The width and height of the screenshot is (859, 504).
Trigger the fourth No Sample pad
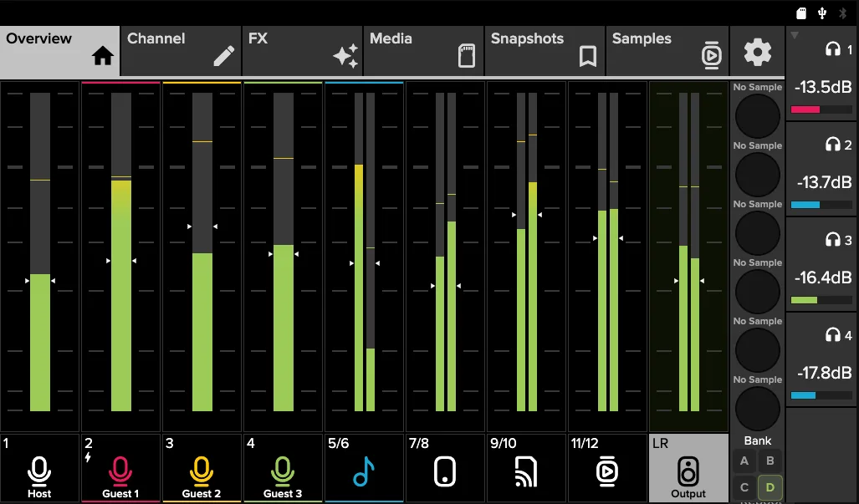[758, 292]
